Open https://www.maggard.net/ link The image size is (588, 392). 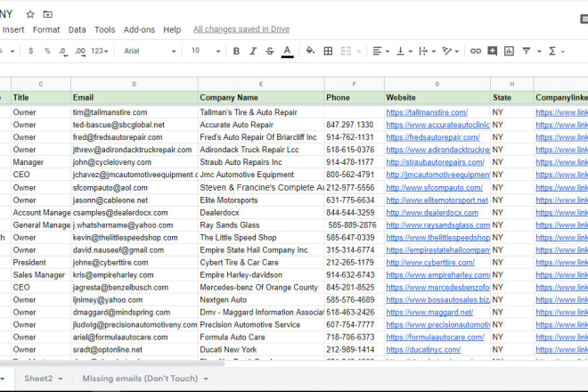tap(429, 312)
